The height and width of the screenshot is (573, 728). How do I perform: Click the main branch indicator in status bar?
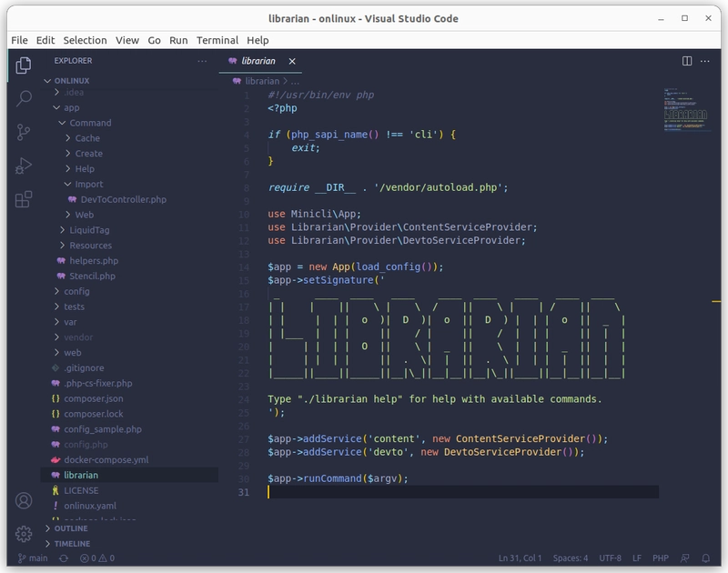pos(33,558)
